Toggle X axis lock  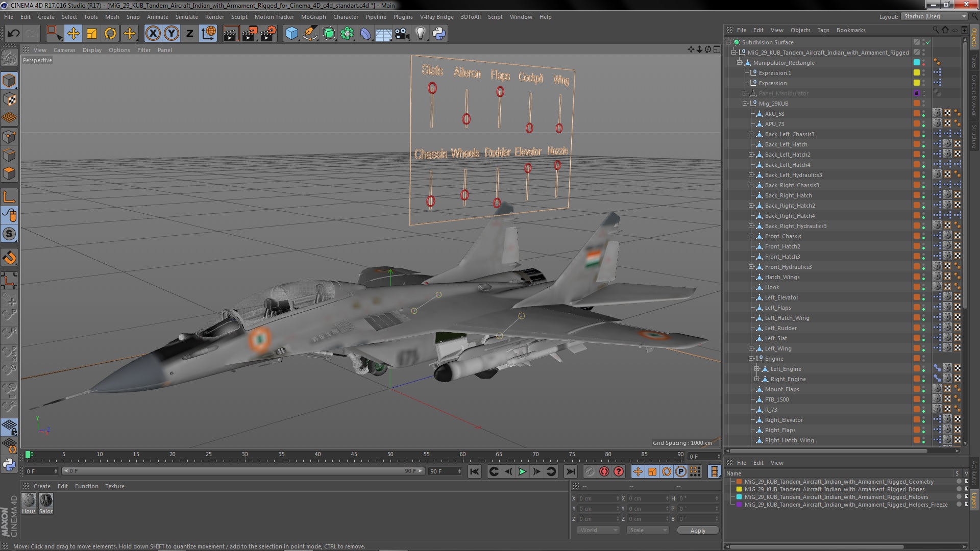pyautogui.click(x=153, y=34)
